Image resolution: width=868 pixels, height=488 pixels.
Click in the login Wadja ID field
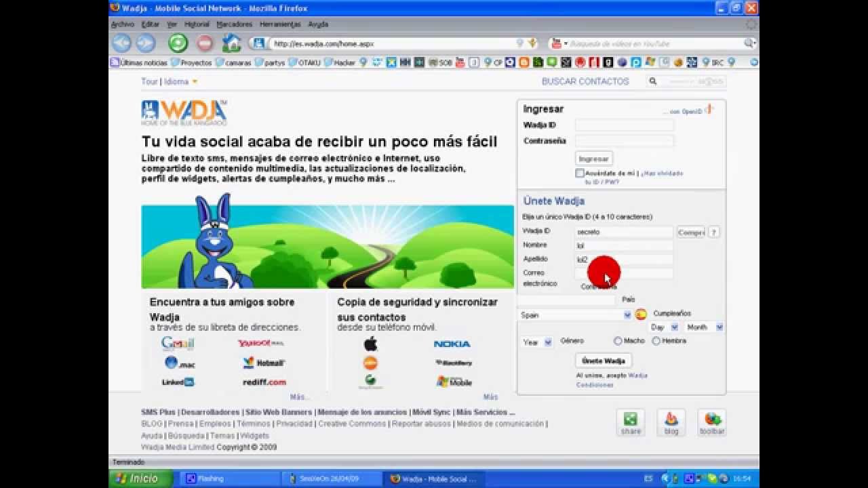pyautogui.click(x=625, y=125)
